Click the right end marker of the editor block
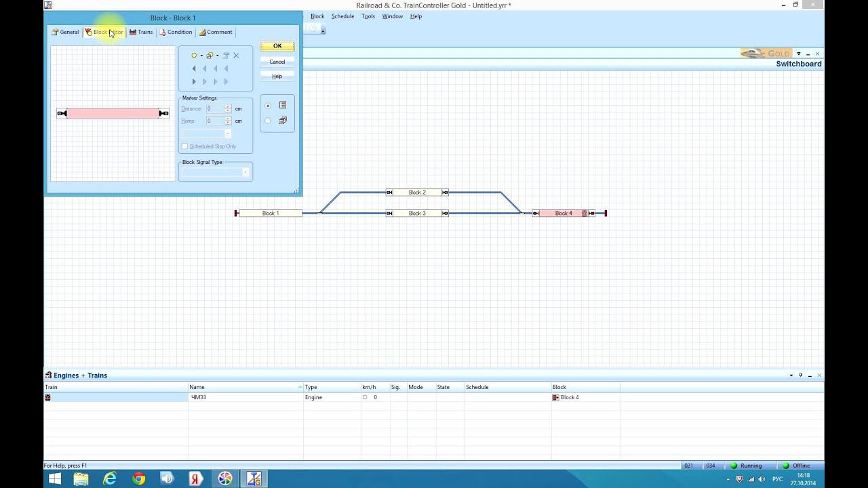Screen dimensions: 868x488 pyautogui.click(x=163, y=113)
